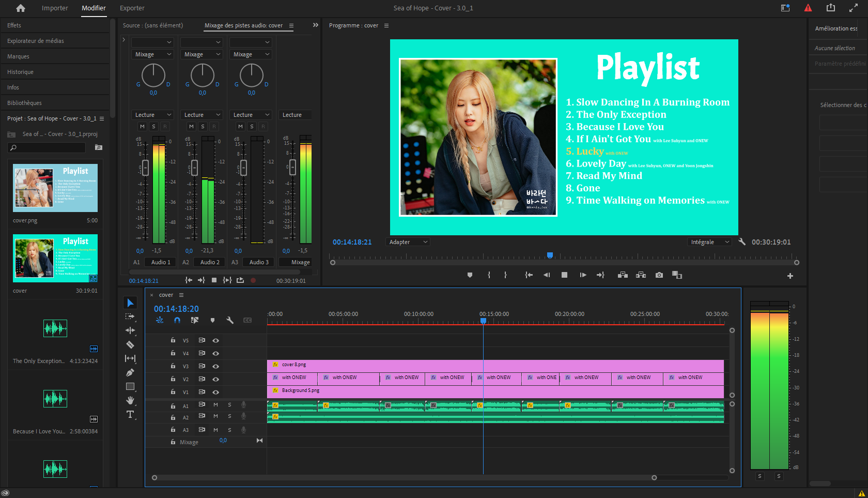Select the Type tool

pyautogui.click(x=130, y=414)
